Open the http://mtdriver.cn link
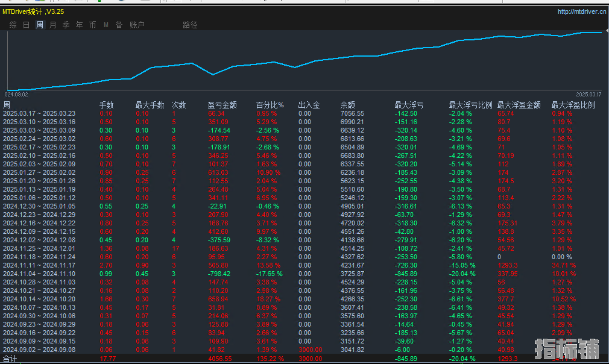The height and width of the screenshot is (364, 609). (582, 11)
